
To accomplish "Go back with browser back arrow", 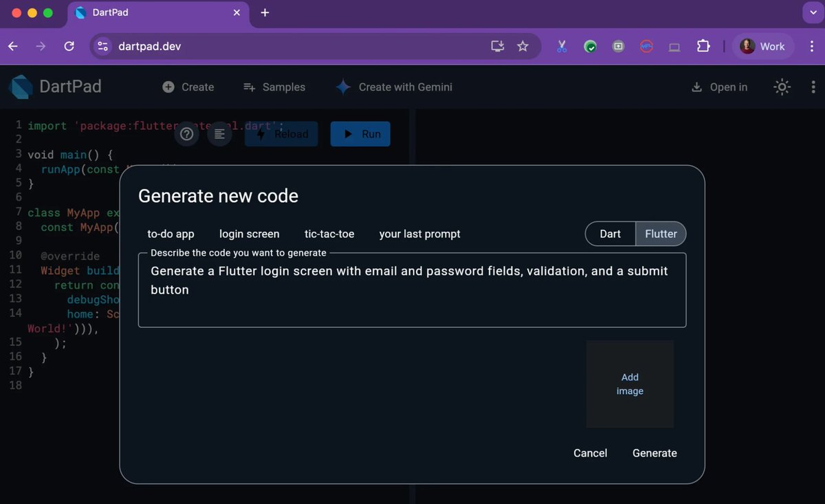I will coord(13,46).
